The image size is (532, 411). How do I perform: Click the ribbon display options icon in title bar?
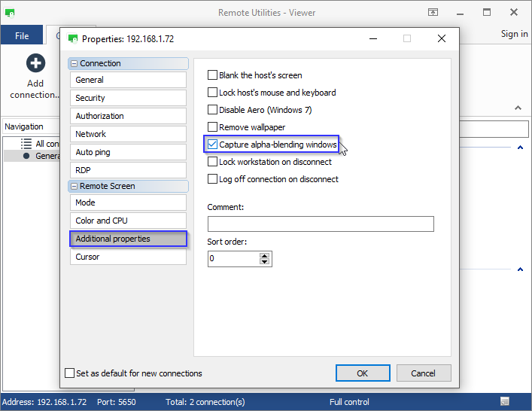(433, 13)
